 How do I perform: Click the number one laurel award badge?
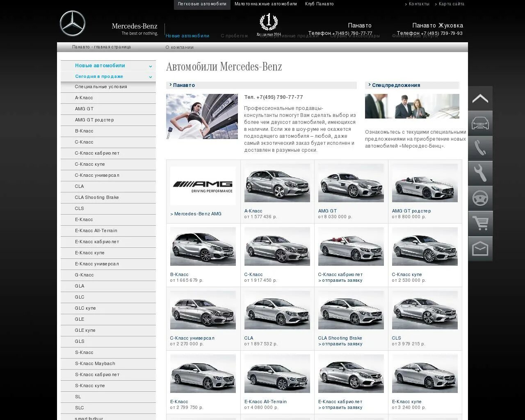click(x=269, y=24)
